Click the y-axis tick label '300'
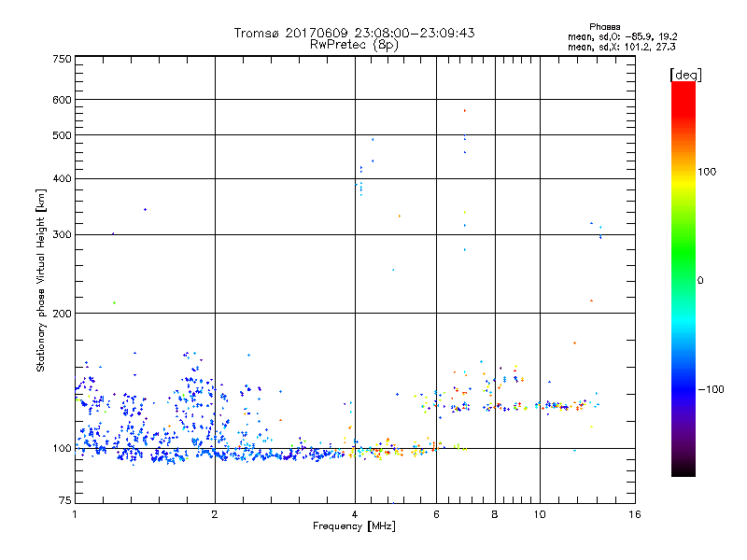 pos(62,235)
